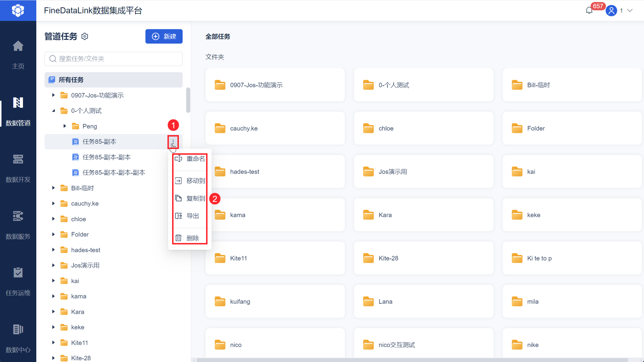Focus the 搜索任务/文件夹 search field
644x362 pixels.
[x=113, y=59]
